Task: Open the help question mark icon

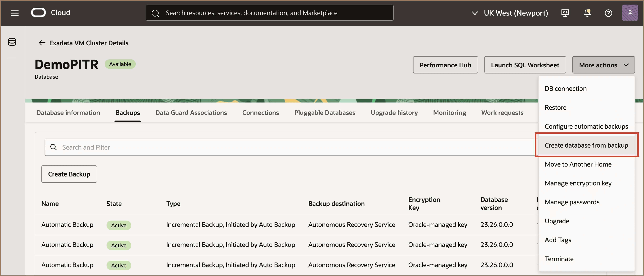Action: click(608, 13)
